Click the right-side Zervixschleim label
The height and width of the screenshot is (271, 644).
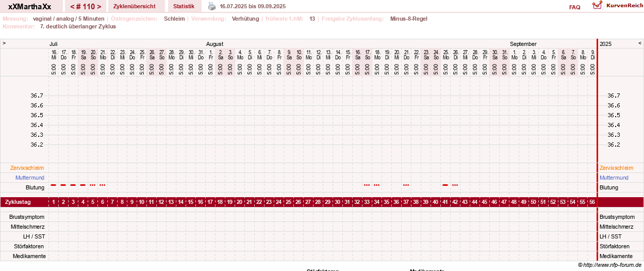pos(617,168)
